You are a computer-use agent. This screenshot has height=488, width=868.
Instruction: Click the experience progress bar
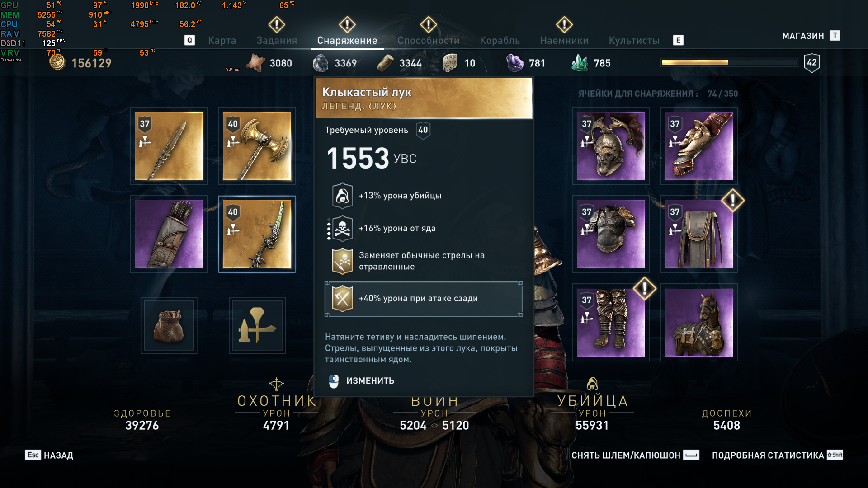729,62
